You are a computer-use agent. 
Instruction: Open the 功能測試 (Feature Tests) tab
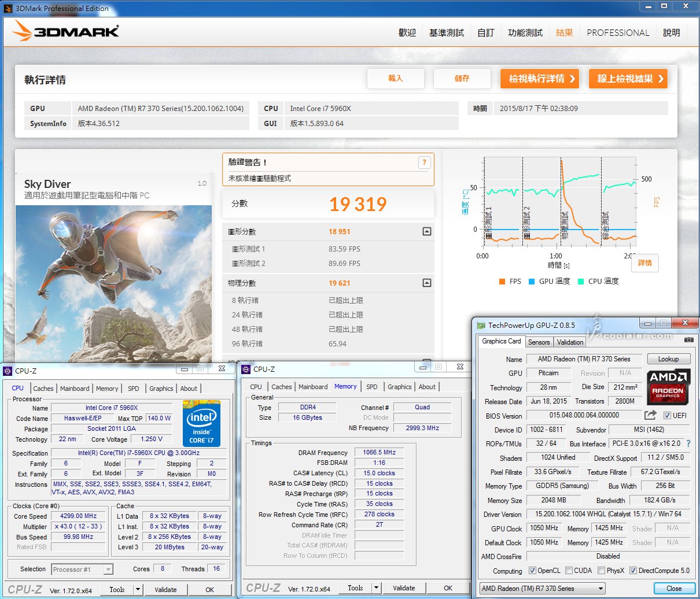point(525,33)
